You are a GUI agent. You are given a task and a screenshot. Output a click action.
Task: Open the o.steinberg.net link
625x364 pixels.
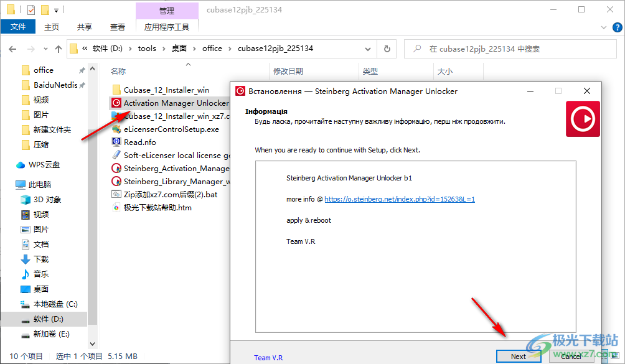[400, 199]
